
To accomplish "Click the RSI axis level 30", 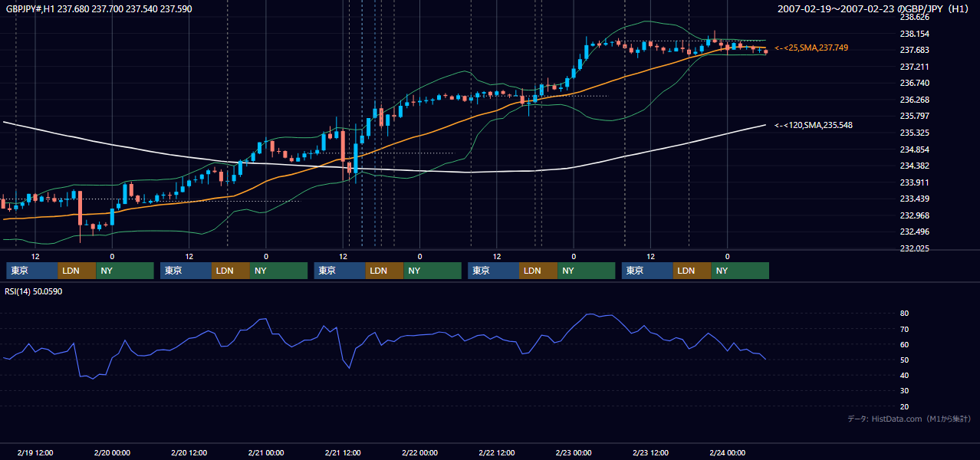I will point(905,390).
